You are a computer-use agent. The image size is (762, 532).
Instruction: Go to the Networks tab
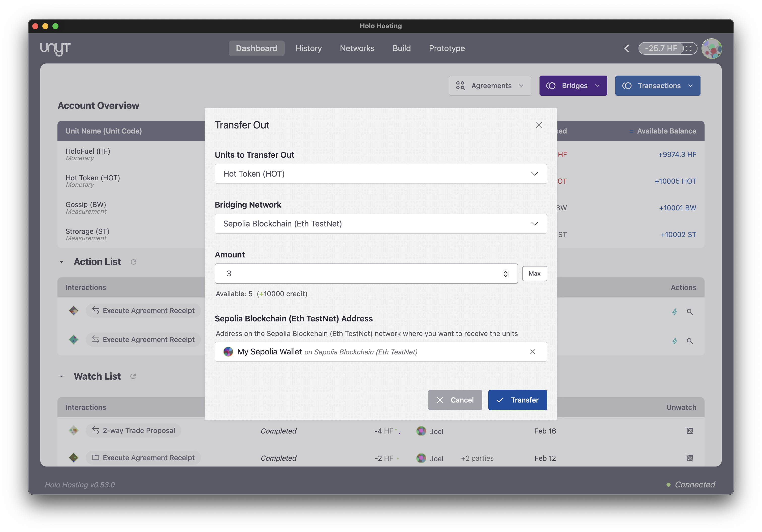tap(357, 48)
